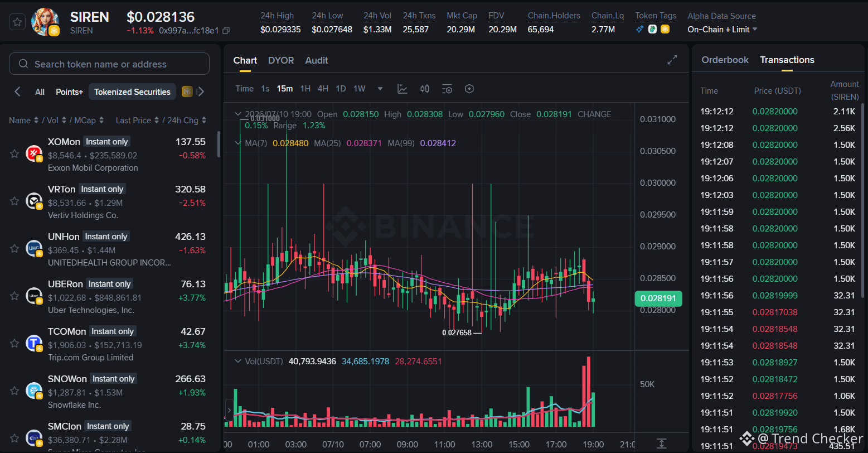The width and height of the screenshot is (868, 453).
Task: Switch to the Orderbook tab
Action: [725, 60]
